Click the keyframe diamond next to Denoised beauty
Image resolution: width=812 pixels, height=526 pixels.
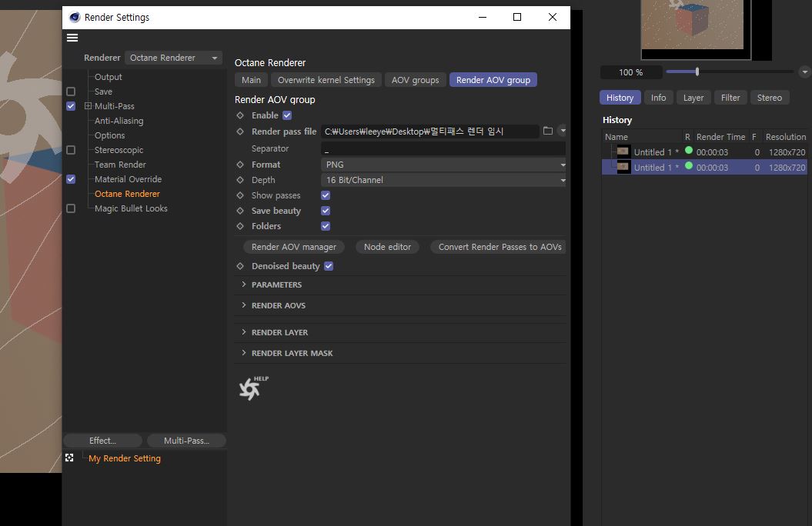(240, 266)
